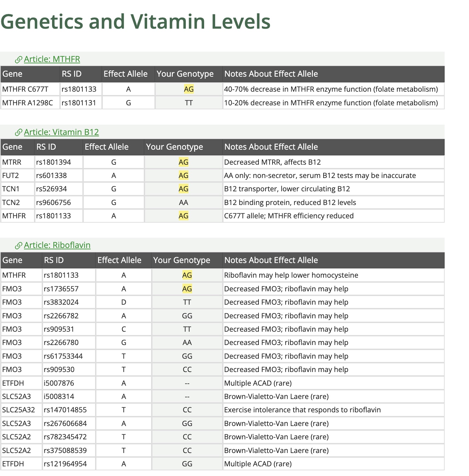
Task: Open the Article: MTHFR link
Action: (x=52, y=59)
